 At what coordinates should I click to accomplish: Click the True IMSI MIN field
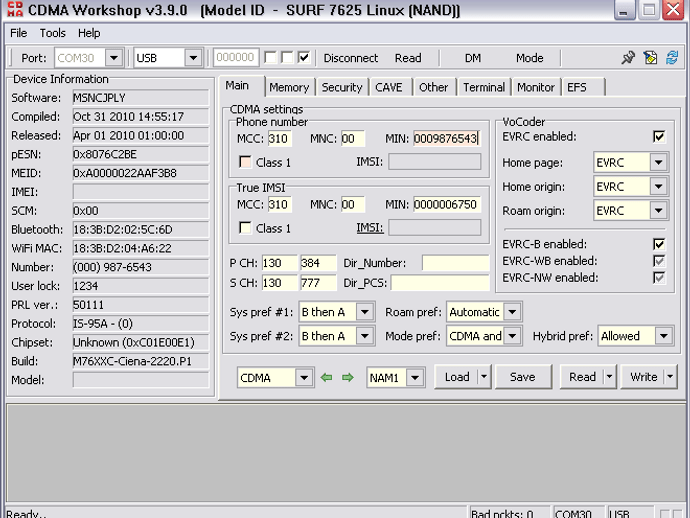coord(447,205)
